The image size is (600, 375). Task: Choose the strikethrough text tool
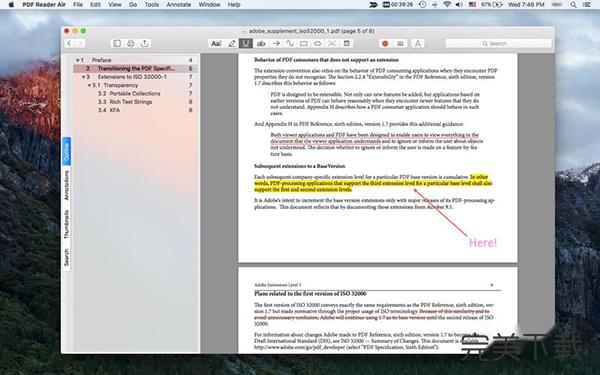[x=261, y=44]
